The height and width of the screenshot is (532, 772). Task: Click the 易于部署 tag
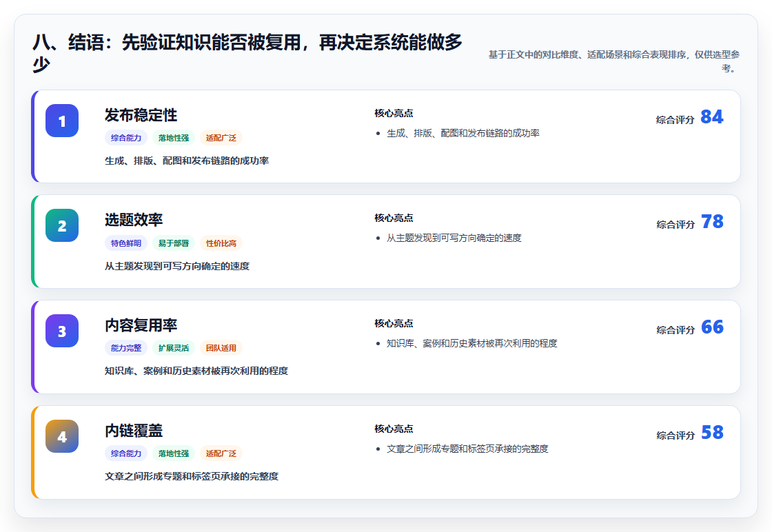[173, 243]
